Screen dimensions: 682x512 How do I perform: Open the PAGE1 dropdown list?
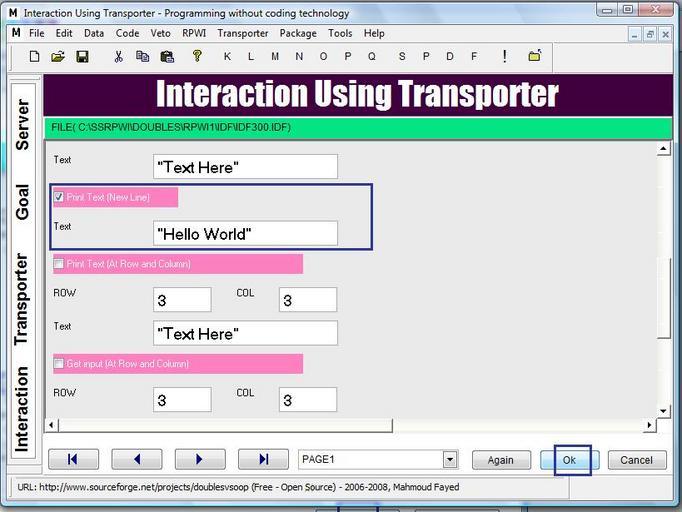click(x=450, y=460)
